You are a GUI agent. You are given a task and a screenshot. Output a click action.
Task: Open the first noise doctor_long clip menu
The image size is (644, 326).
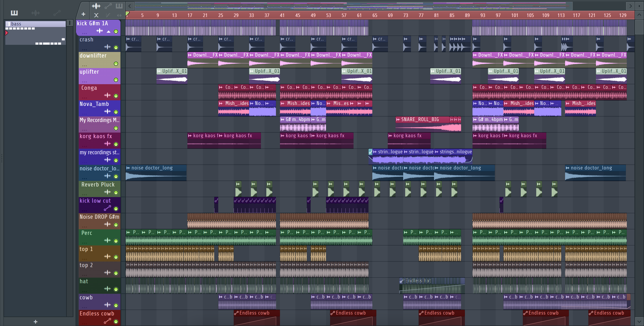click(128, 168)
